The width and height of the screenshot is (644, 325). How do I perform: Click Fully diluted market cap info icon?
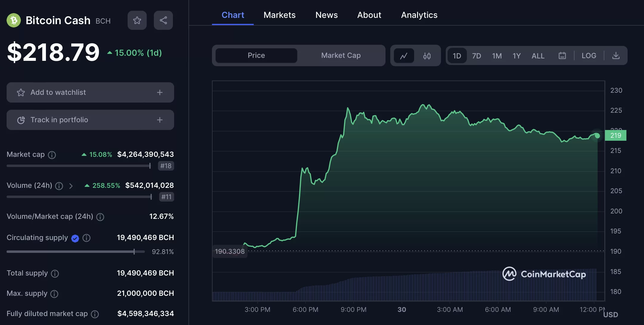pos(95,314)
